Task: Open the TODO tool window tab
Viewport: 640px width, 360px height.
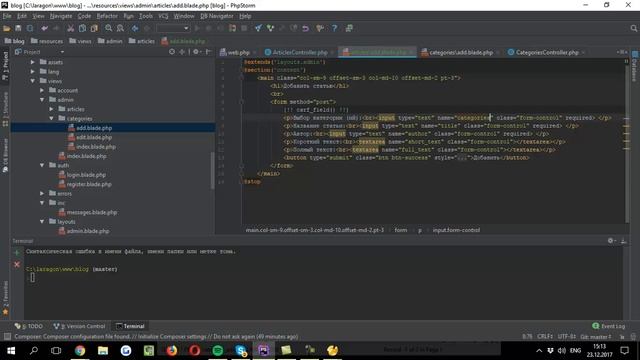Action: pos(29,326)
